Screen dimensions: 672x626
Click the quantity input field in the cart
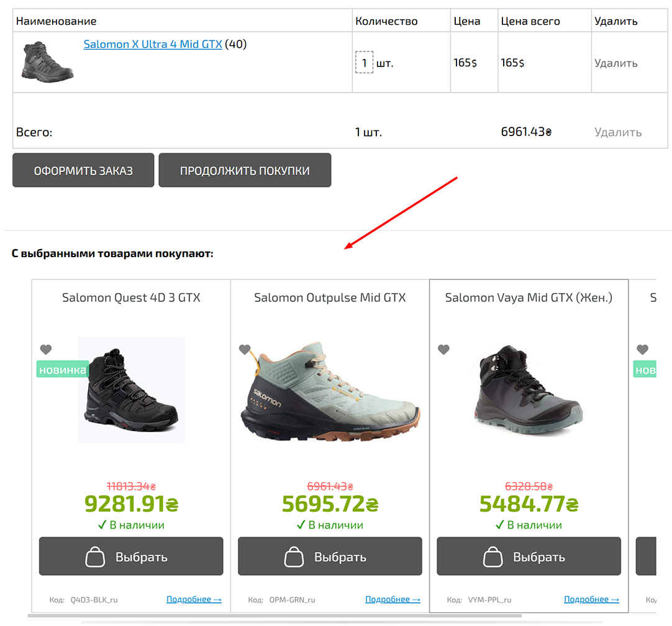[x=364, y=63]
